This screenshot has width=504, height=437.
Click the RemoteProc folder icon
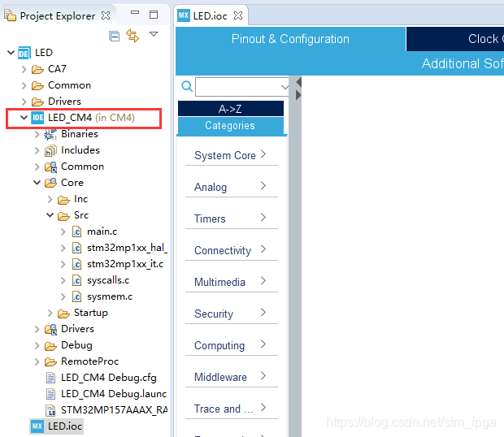click(x=50, y=362)
